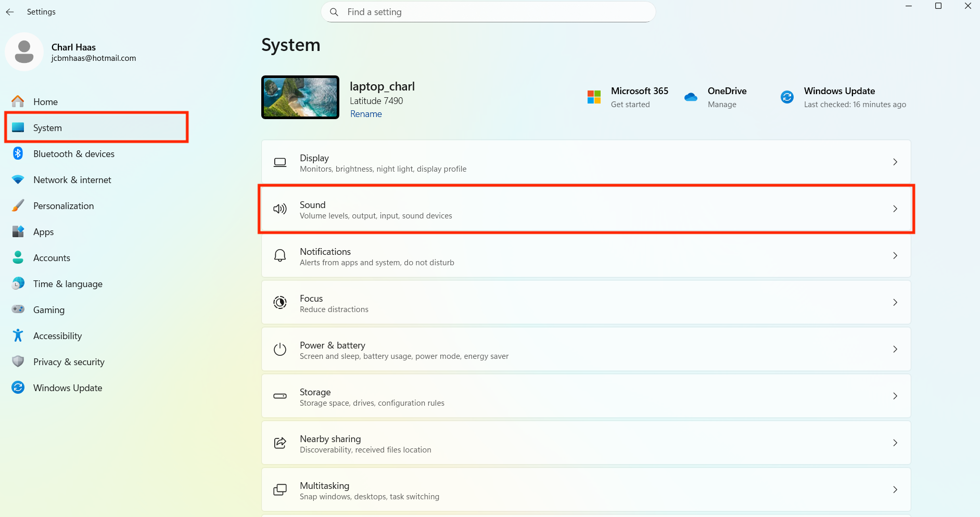The height and width of the screenshot is (517, 980).
Task: Go back using the arrow button
Action: click(x=10, y=11)
